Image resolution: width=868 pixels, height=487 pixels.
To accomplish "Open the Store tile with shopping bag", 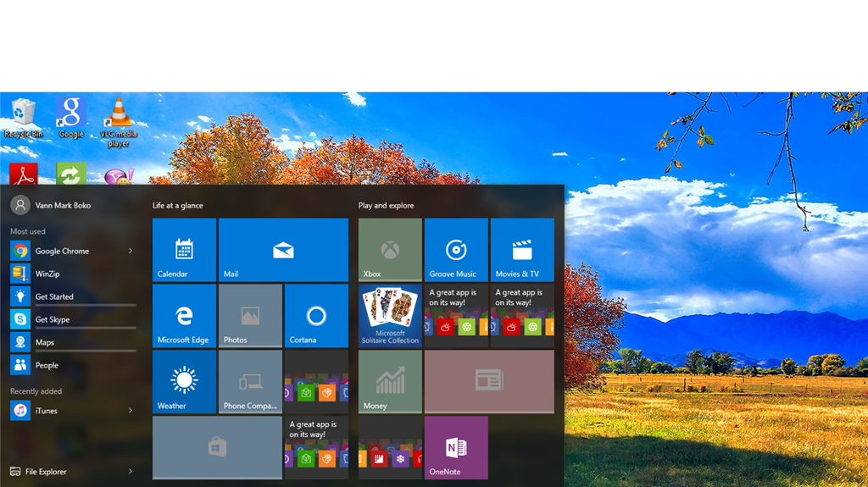I will (x=217, y=448).
